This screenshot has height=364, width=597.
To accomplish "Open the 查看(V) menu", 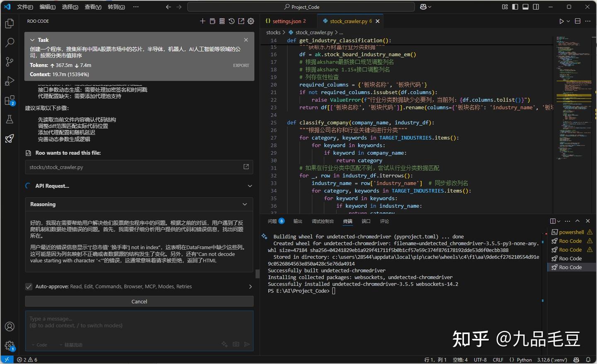I will coord(92,7).
